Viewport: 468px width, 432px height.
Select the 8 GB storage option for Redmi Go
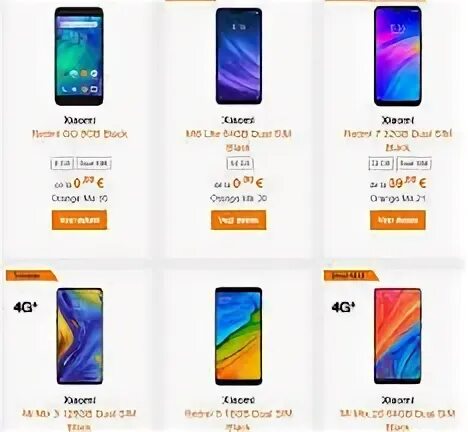(x=62, y=164)
